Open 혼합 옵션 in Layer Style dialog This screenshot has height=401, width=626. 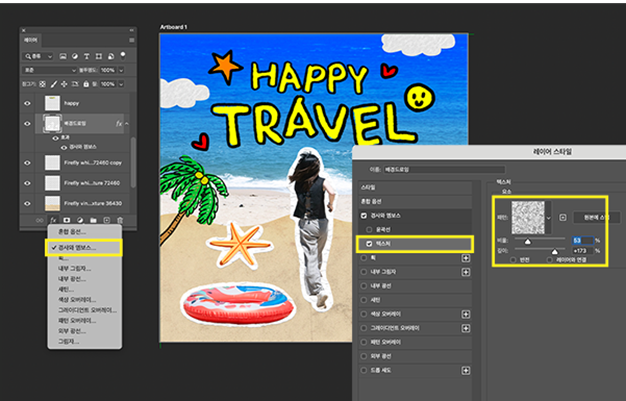point(415,202)
